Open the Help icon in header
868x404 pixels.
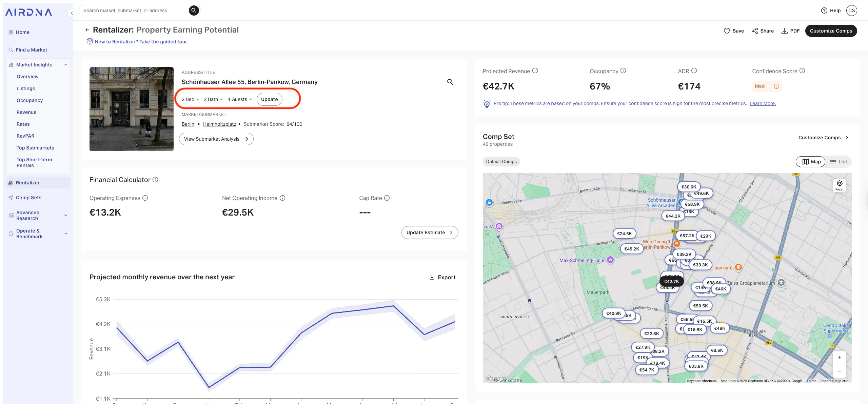(x=824, y=11)
